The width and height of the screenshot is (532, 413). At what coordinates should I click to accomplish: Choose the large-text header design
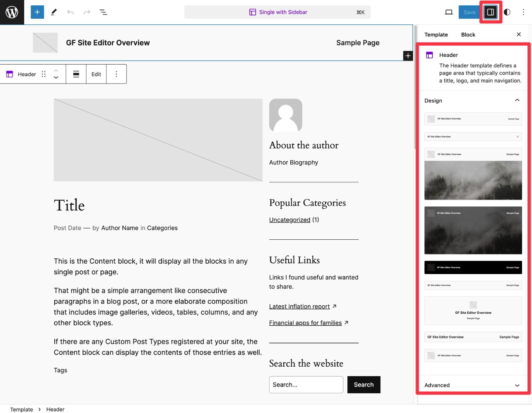tap(473, 337)
